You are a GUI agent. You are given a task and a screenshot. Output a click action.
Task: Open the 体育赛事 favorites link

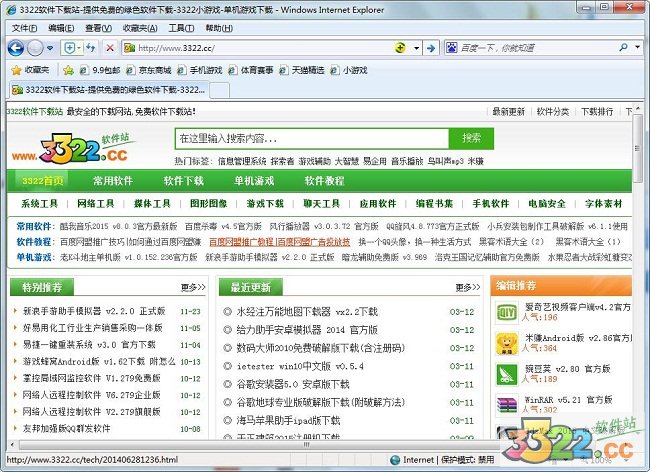tap(251, 70)
